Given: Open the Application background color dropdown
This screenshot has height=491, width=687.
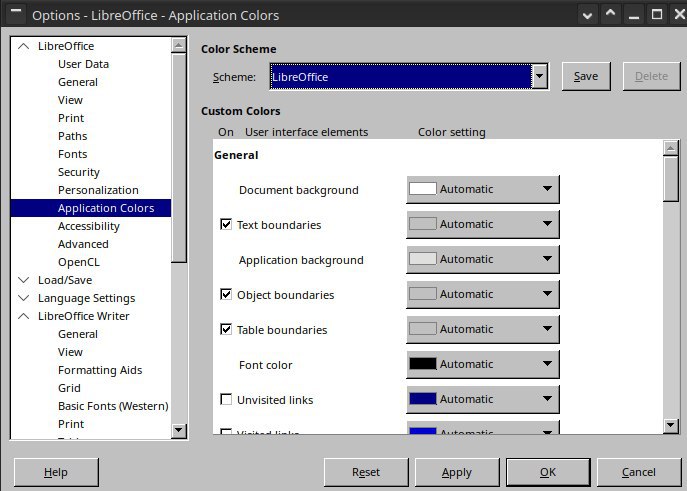Looking at the screenshot, I should coord(483,259).
